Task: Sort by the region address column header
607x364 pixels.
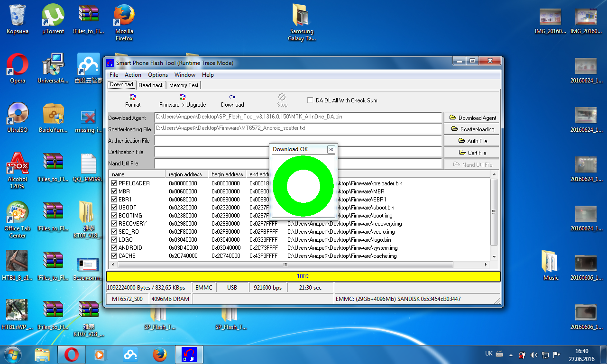Action: (186, 174)
